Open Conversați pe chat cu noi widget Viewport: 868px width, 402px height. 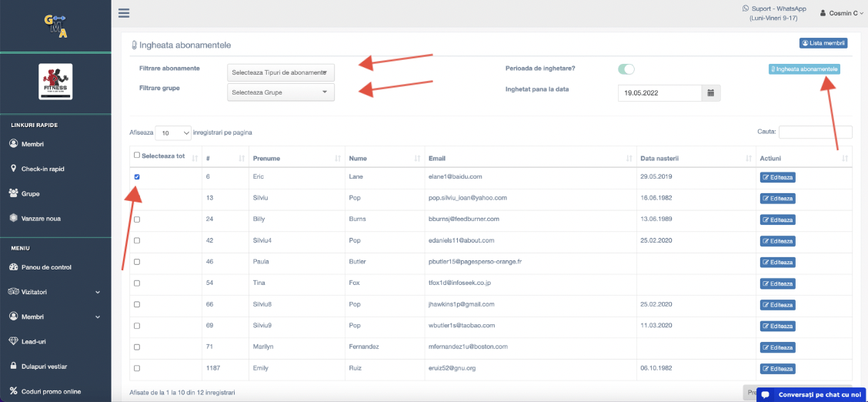tap(810, 395)
